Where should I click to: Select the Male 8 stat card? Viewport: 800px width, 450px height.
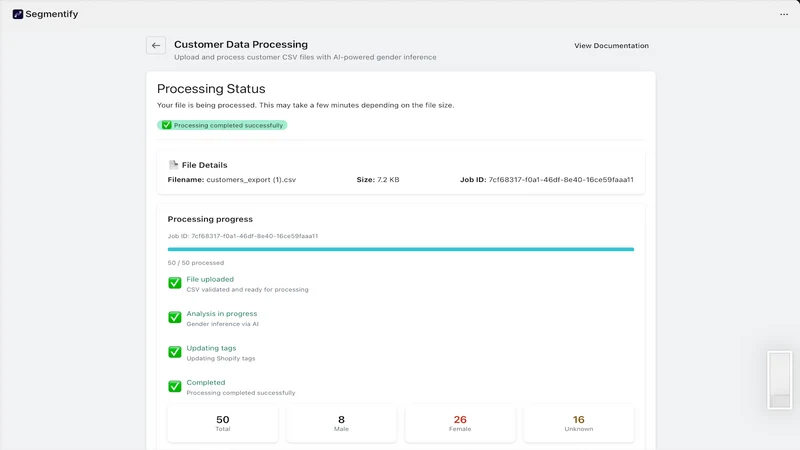click(x=341, y=423)
